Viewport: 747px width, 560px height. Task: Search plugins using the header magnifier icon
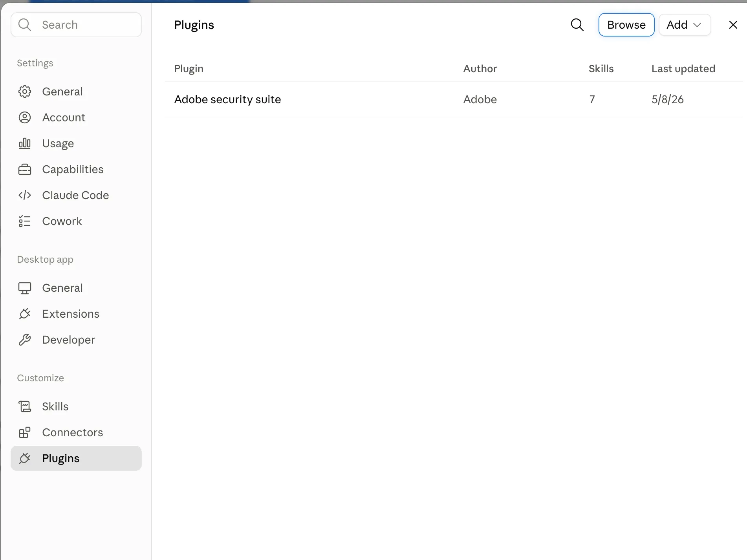coord(577,25)
